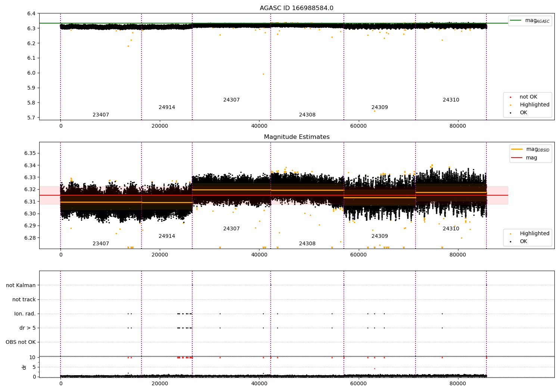The width and height of the screenshot is (560, 392).
Task: Click obsid label 24308 in the Magnitude Estimates plot
Action: (x=307, y=244)
